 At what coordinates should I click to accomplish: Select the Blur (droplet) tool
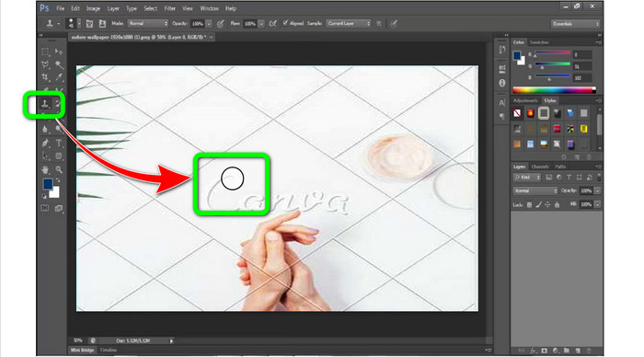[45, 130]
